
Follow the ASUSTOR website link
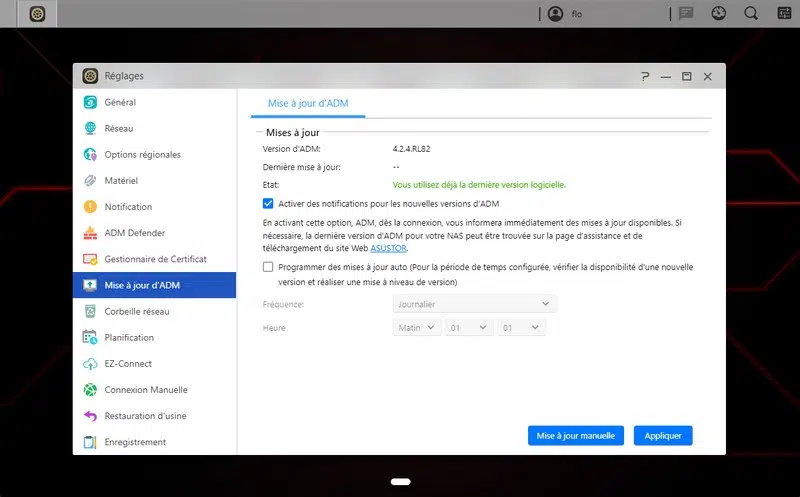389,247
